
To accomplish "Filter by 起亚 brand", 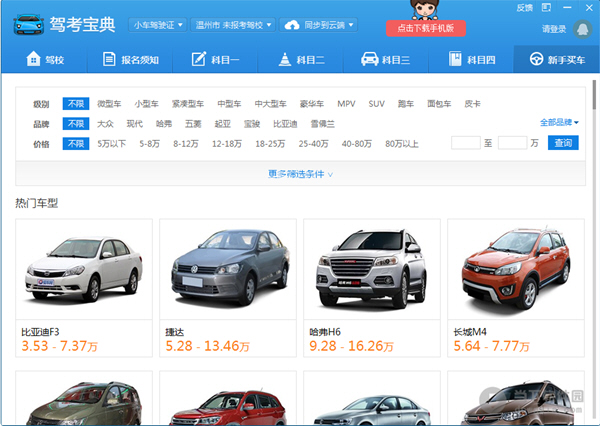I will coord(222,124).
